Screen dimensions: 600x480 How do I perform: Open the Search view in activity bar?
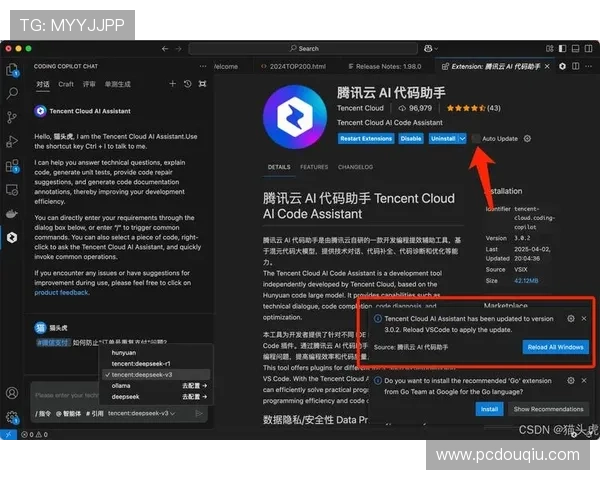(x=12, y=93)
